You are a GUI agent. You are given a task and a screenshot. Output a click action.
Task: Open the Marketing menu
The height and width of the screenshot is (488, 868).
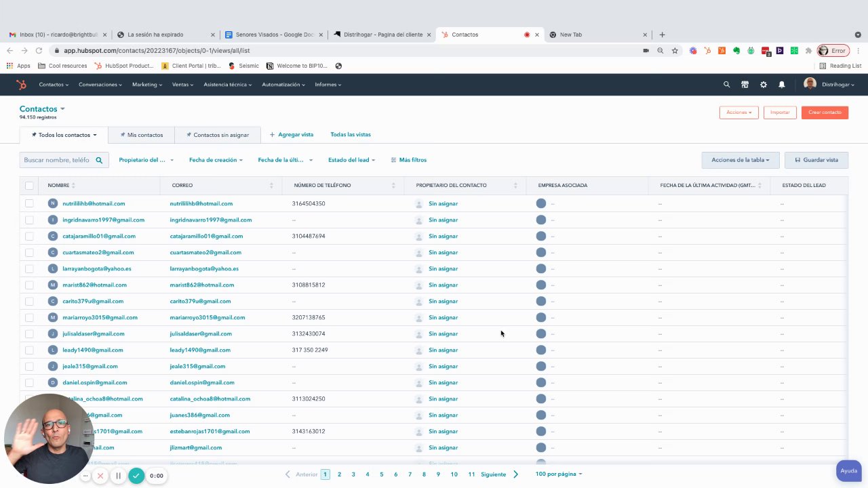147,85
